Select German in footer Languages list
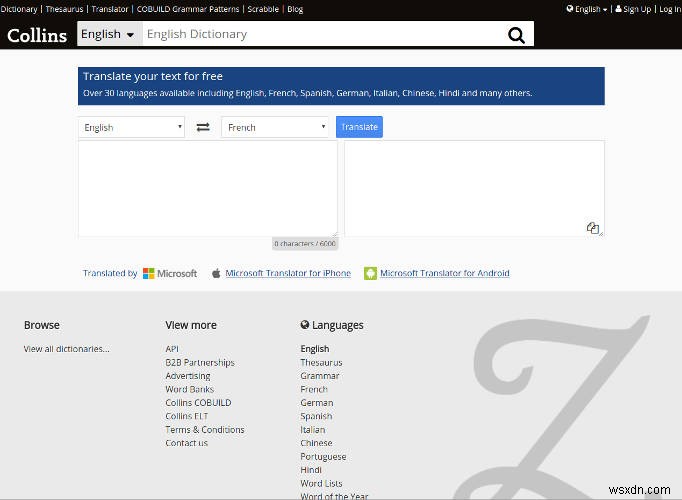 (x=317, y=403)
